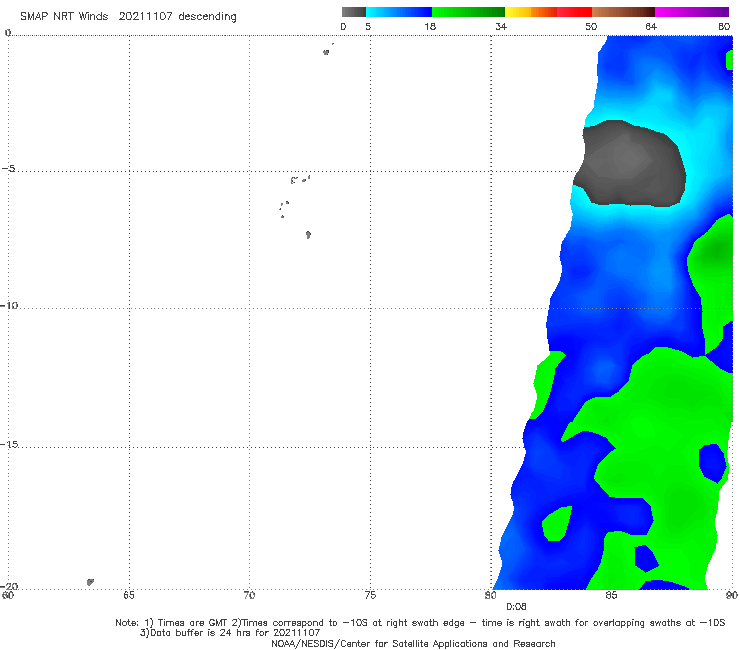Click the 'D:08' swath time label
Viewport: 740px width, 650px height.
click(x=516, y=607)
